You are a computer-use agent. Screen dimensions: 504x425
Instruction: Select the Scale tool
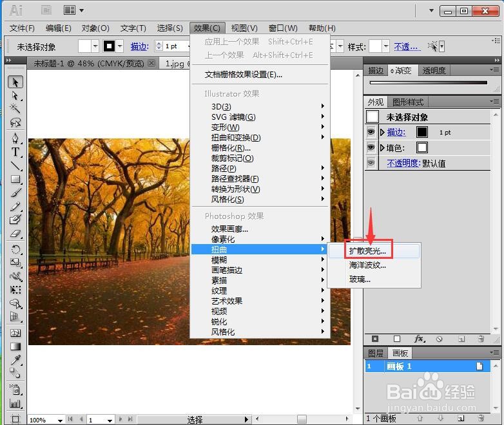[x=15, y=263]
